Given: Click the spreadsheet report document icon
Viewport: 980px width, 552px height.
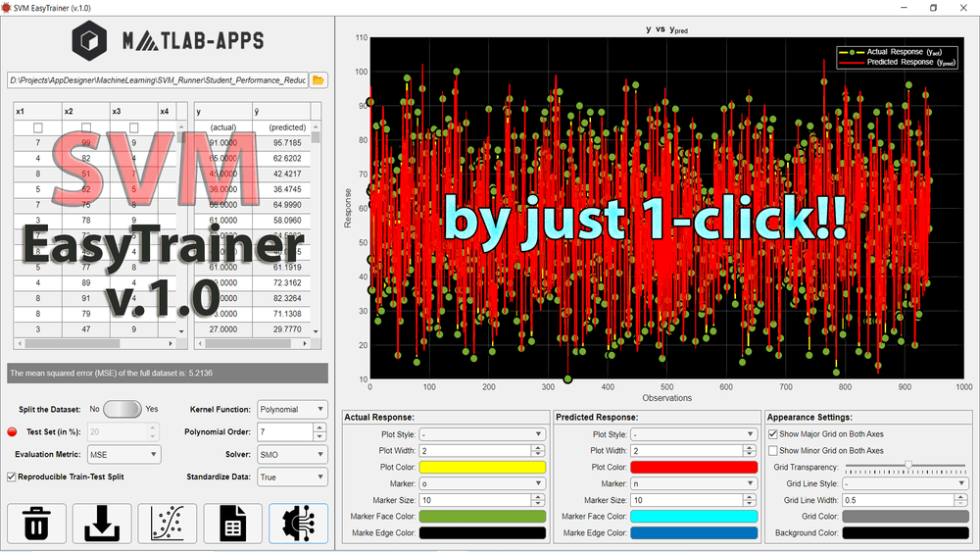Looking at the screenshot, I should coord(232,524).
